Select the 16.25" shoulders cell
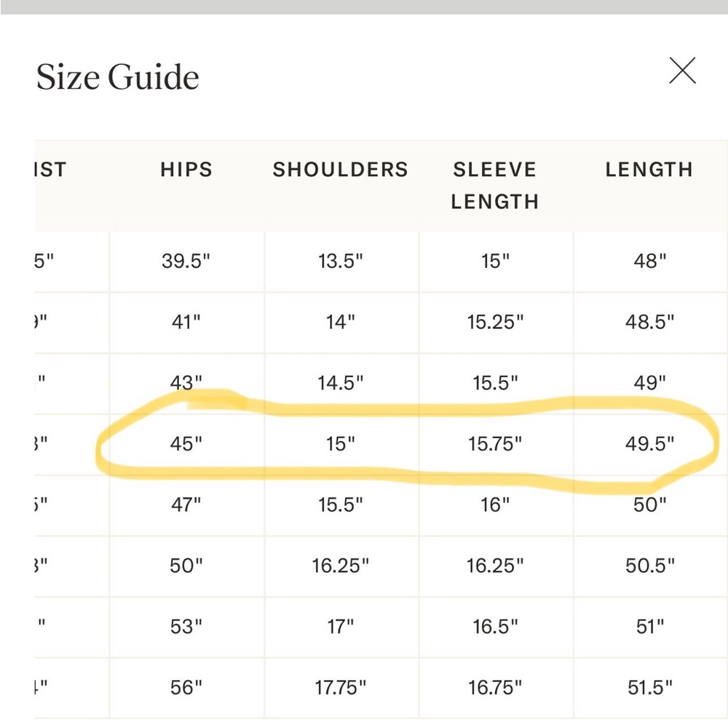This screenshot has height=728, width=728. [x=340, y=566]
